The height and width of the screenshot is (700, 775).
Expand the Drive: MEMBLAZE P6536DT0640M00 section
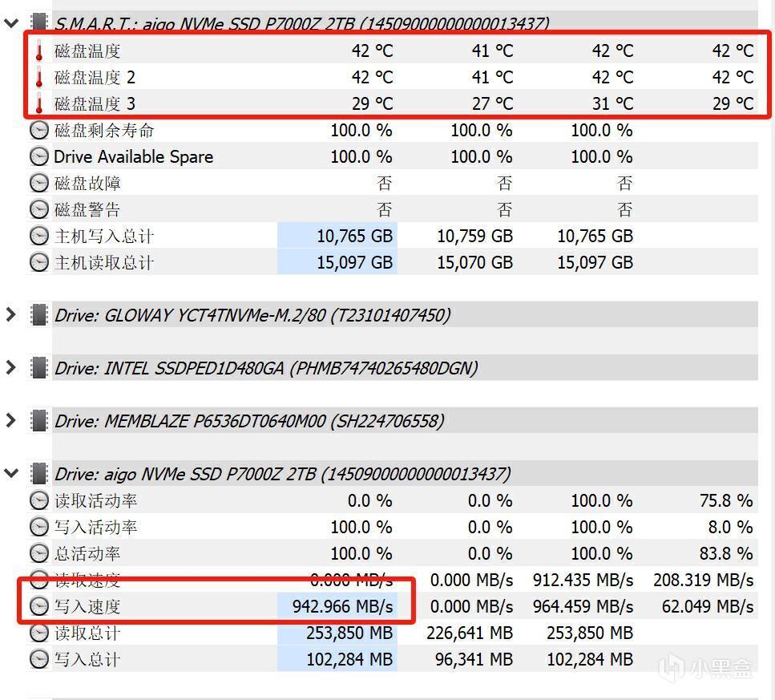11,421
